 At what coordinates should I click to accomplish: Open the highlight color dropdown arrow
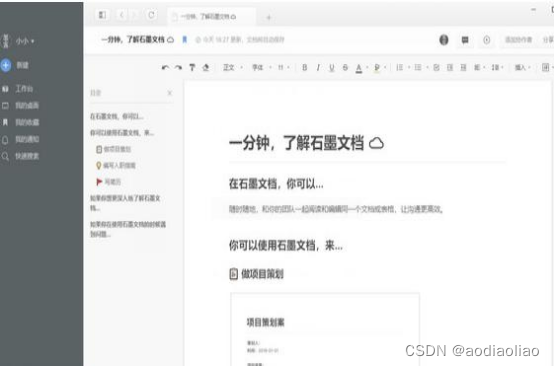click(385, 67)
